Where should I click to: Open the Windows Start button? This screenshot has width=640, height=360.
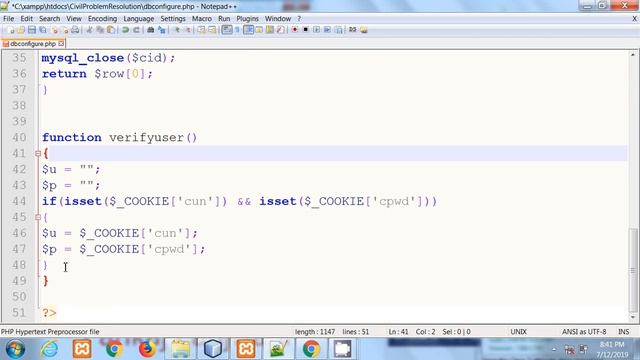click(x=16, y=349)
